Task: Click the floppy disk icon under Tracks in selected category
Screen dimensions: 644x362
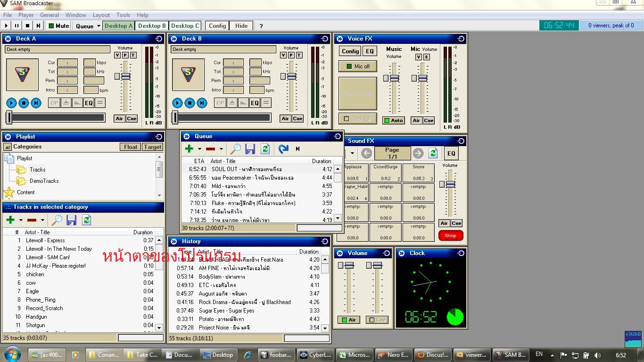Action: (x=71, y=220)
